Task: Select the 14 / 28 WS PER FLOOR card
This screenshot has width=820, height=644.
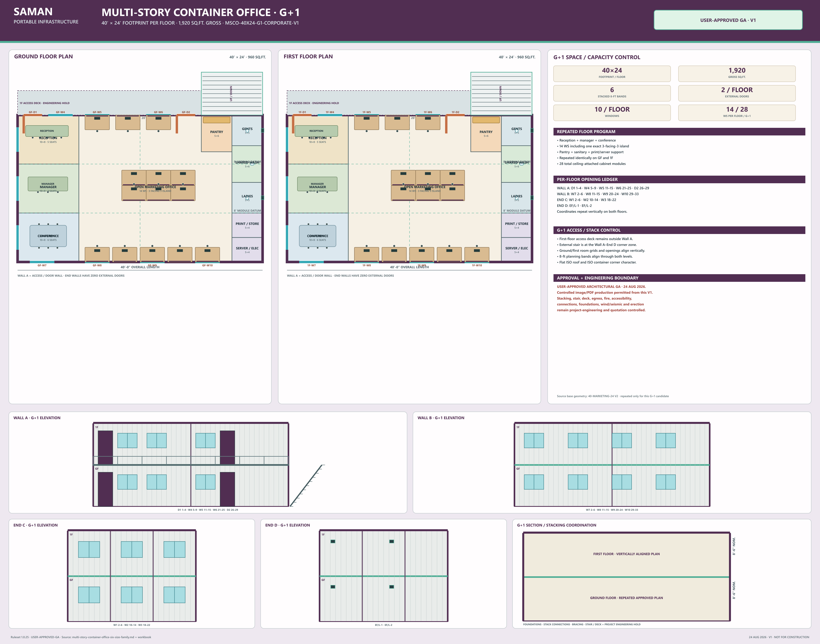Action: pos(737,113)
